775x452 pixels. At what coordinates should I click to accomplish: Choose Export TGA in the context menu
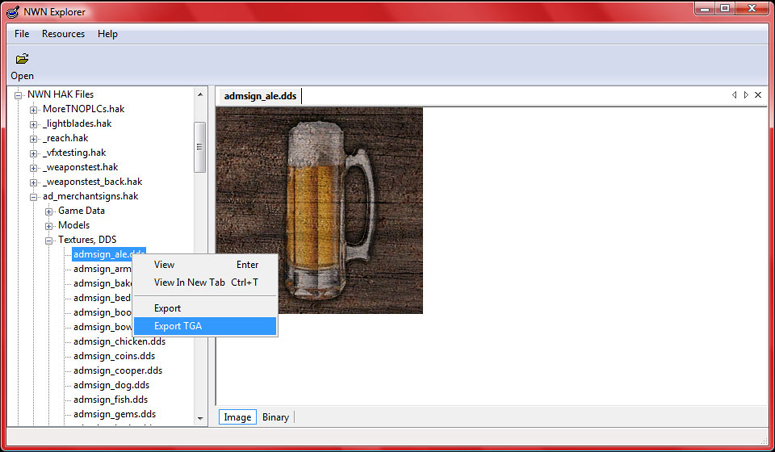205,326
